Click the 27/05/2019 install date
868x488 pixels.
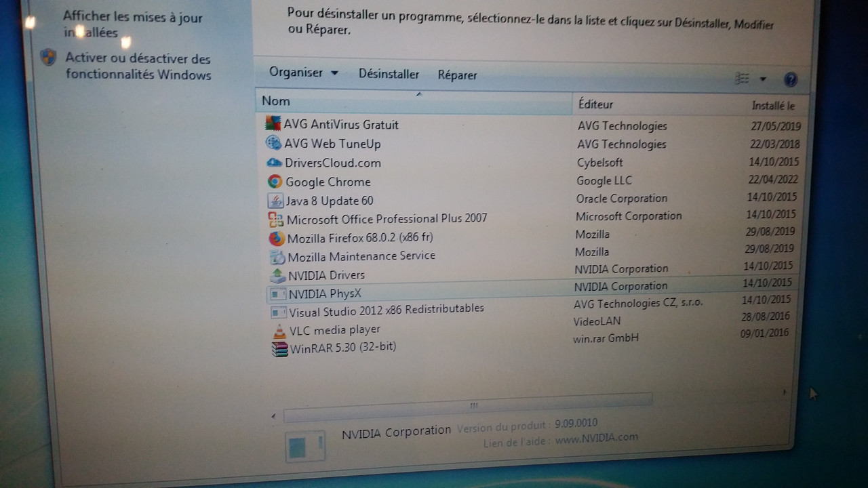[776, 126]
